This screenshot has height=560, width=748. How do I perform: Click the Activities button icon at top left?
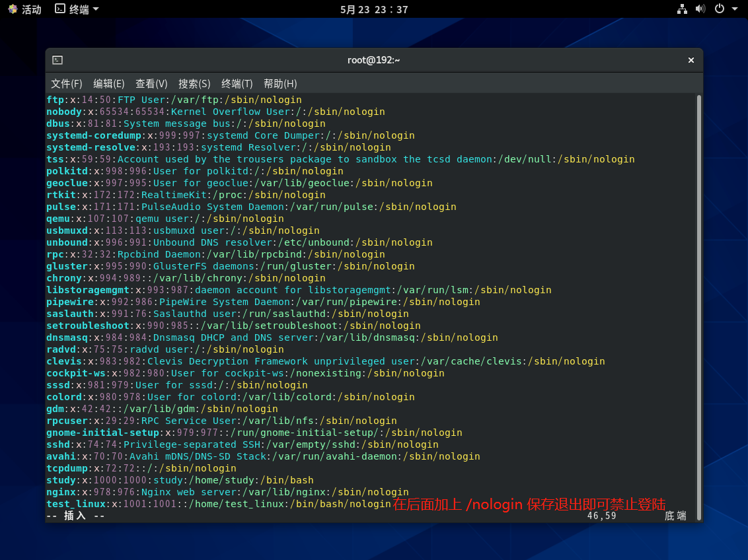tap(13, 9)
